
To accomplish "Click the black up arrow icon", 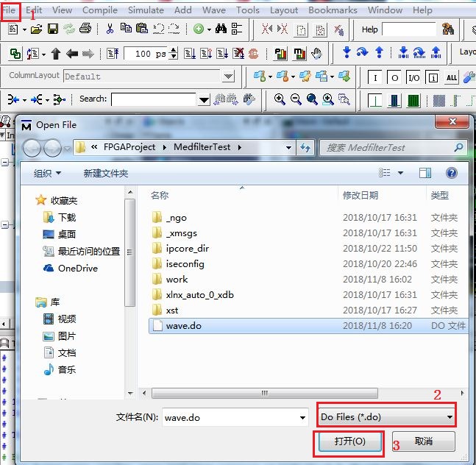I will [56, 54].
